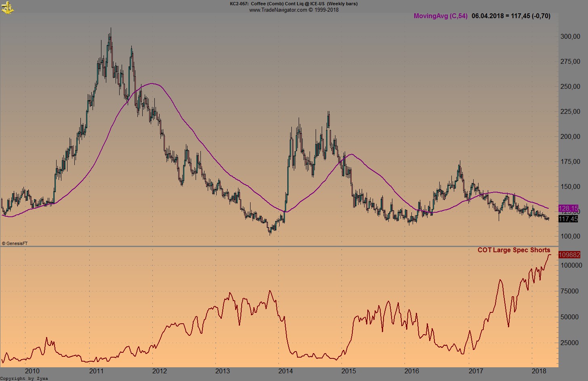Click the 06.04.2018 date value readout
This screenshot has height=381, width=588.
487,16
